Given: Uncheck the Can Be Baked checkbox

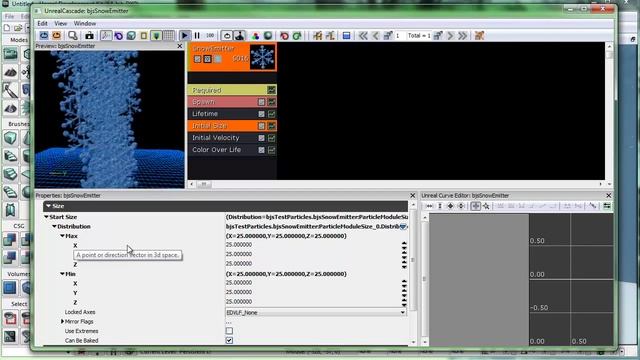Looking at the screenshot, I should pos(229,340).
